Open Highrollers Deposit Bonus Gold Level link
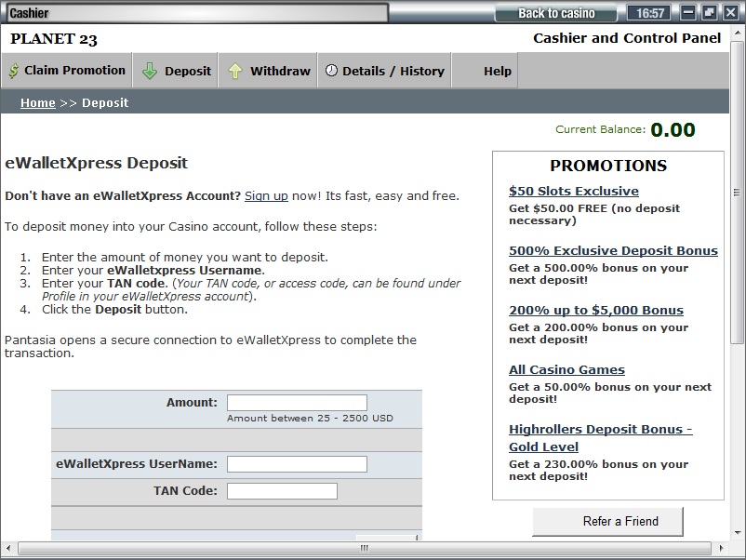 coord(600,438)
